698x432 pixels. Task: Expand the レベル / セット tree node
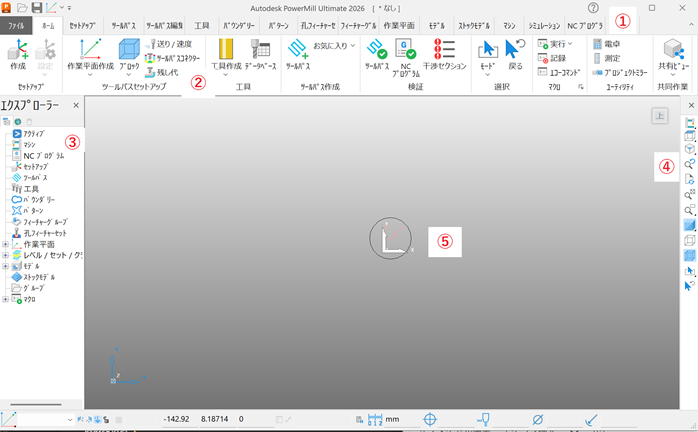coord(5,255)
